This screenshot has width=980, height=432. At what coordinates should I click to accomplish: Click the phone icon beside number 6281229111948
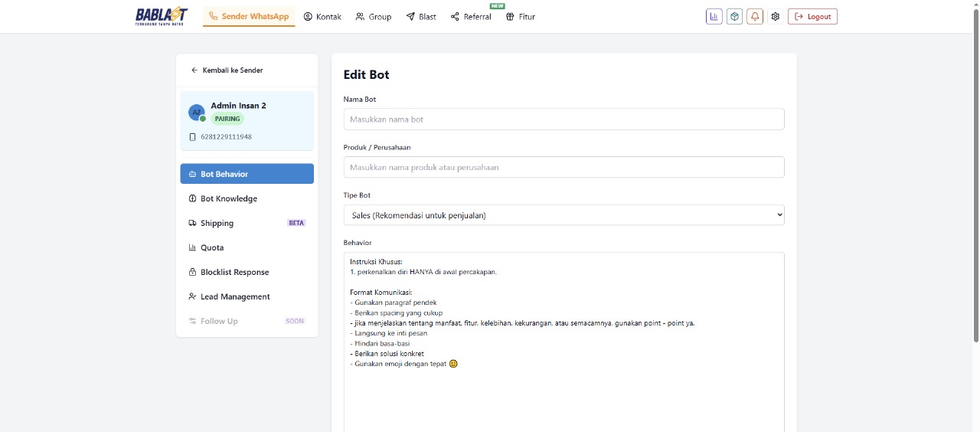[x=193, y=137]
